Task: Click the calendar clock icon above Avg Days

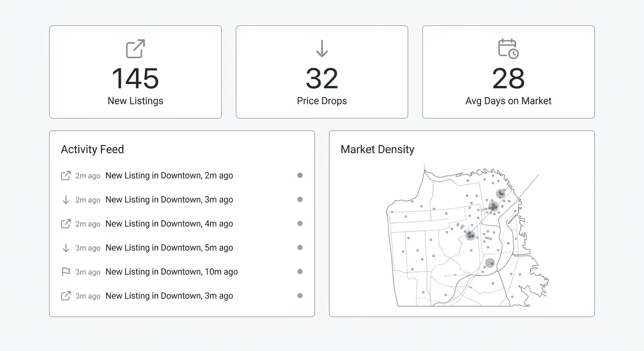Action: point(508,48)
